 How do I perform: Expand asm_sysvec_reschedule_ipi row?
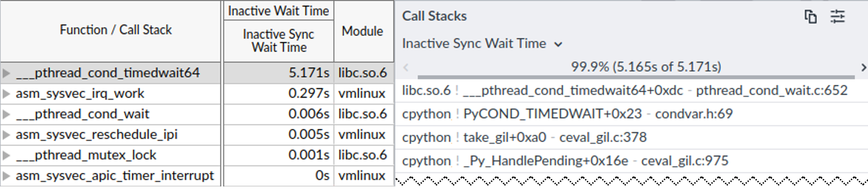(x=6, y=135)
